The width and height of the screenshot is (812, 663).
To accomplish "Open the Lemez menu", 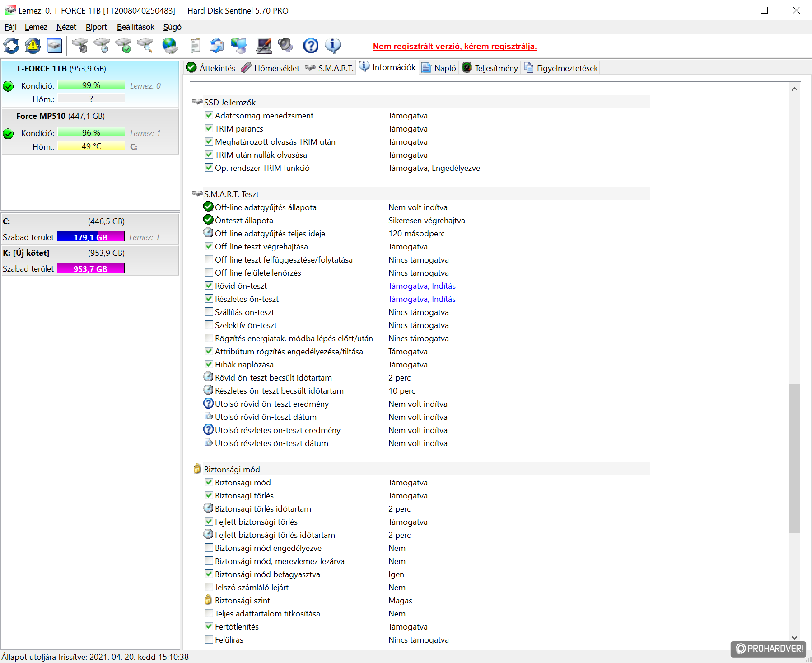I will (x=36, y=27).
